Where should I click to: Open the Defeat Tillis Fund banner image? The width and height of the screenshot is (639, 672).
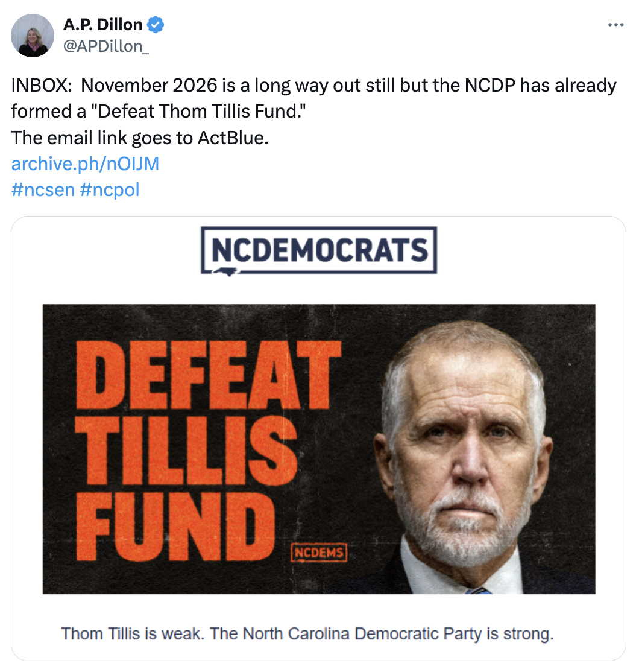319,449
